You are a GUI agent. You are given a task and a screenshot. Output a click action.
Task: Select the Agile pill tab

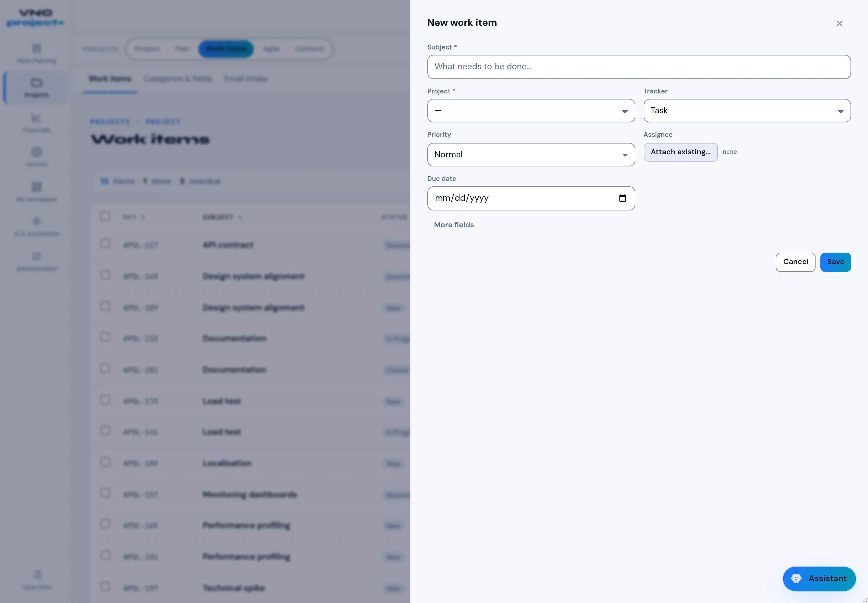[x=271, y=49]
